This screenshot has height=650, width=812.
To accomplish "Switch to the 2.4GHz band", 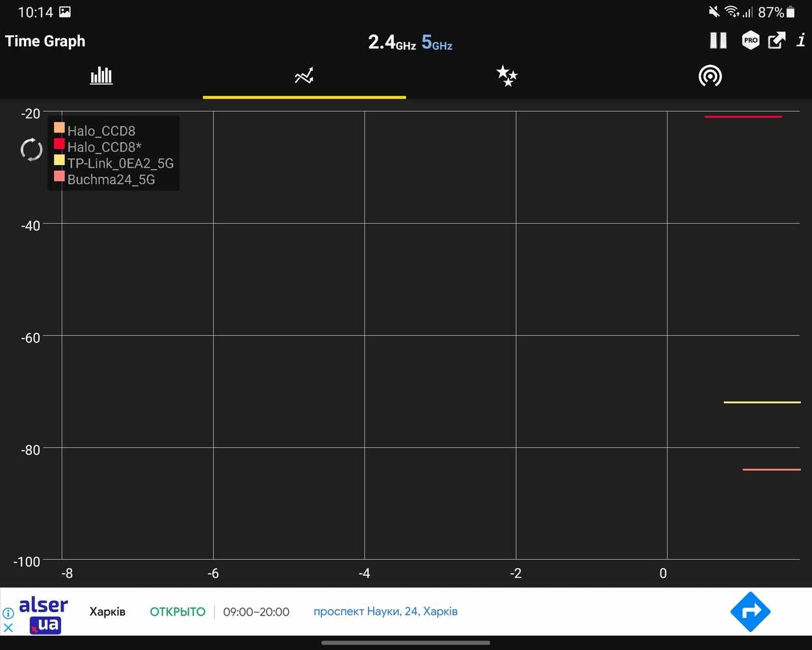I will pyautogui.click(x=391, y=42).
